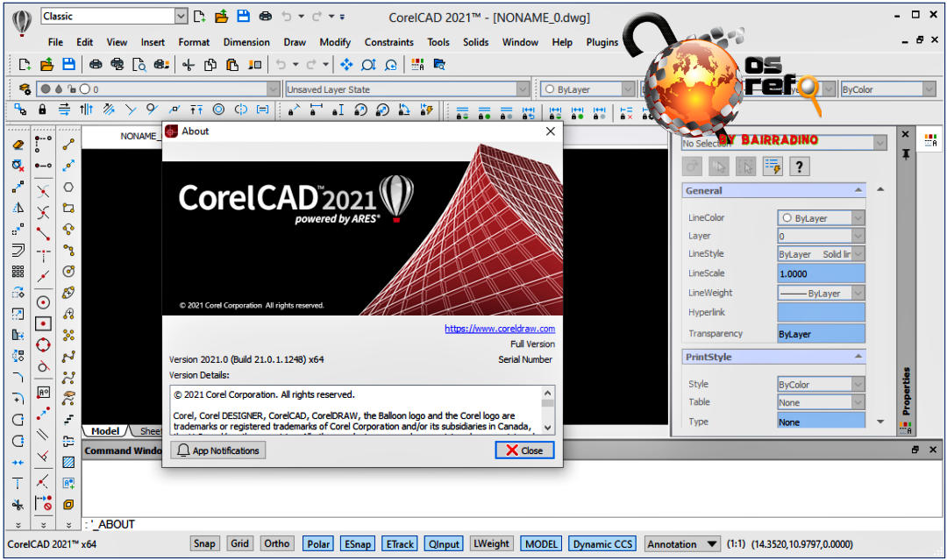Viewport: 947px width, 560px height.
Task: Toggle ETrack in the status bar
Action: (x=400, y=543)
